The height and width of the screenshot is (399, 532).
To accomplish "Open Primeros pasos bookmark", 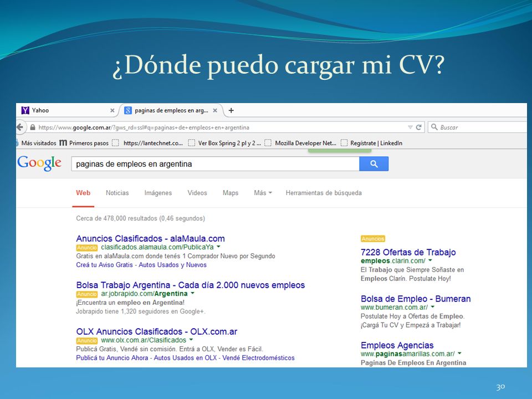I will point(84,143).
